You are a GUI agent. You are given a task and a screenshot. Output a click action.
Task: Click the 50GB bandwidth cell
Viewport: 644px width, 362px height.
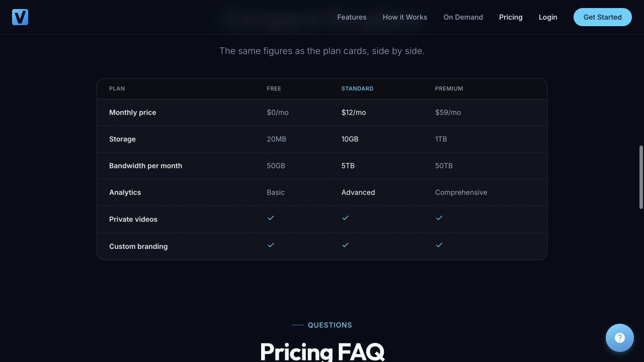click(276, 166)
